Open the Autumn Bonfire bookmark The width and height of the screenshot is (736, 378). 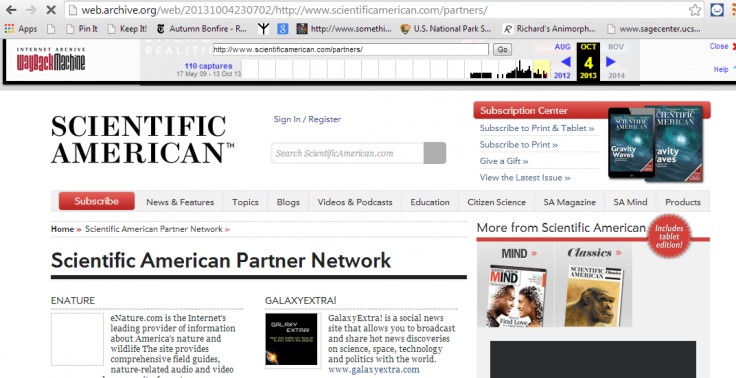point(201,29)
